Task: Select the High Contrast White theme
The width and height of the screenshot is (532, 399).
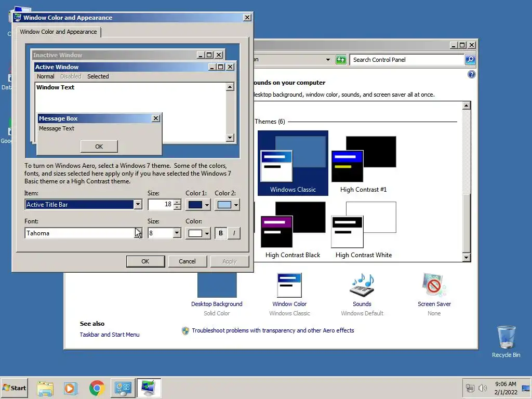Action: pyautogui.click(x=363, y=229)
